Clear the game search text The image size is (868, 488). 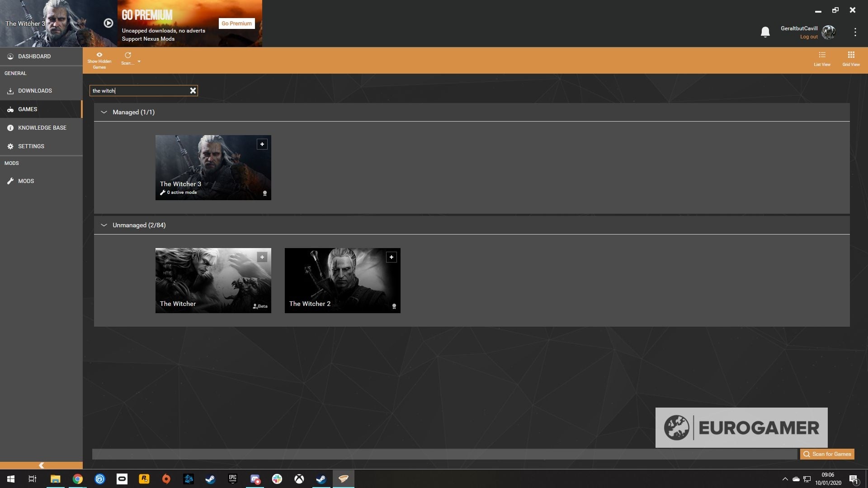click(193, 91)
